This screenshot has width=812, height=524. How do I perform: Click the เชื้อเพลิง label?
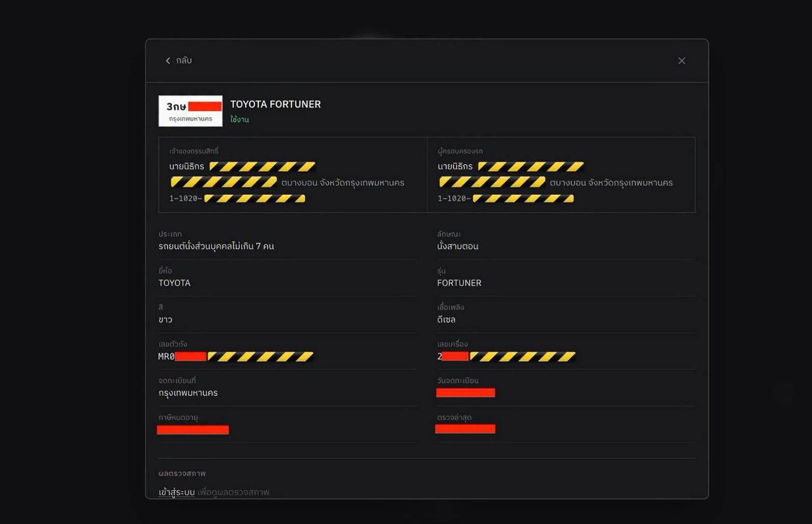[450, 307]
